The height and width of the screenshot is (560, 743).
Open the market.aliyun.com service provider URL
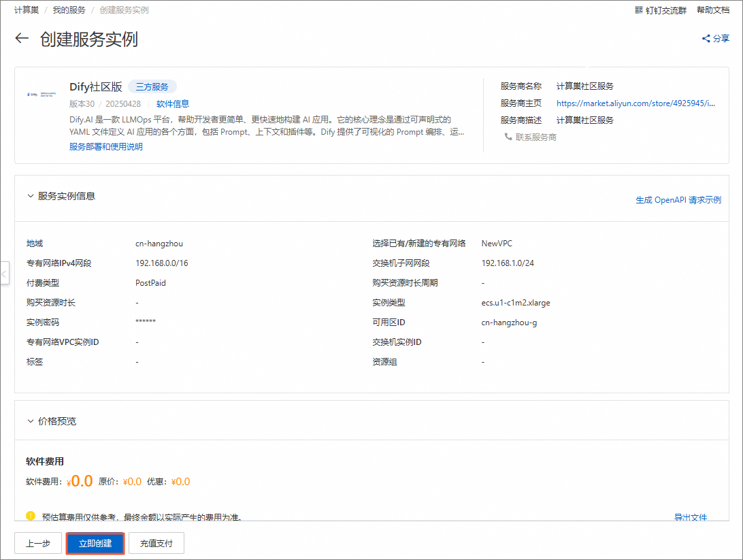[636, 103]
